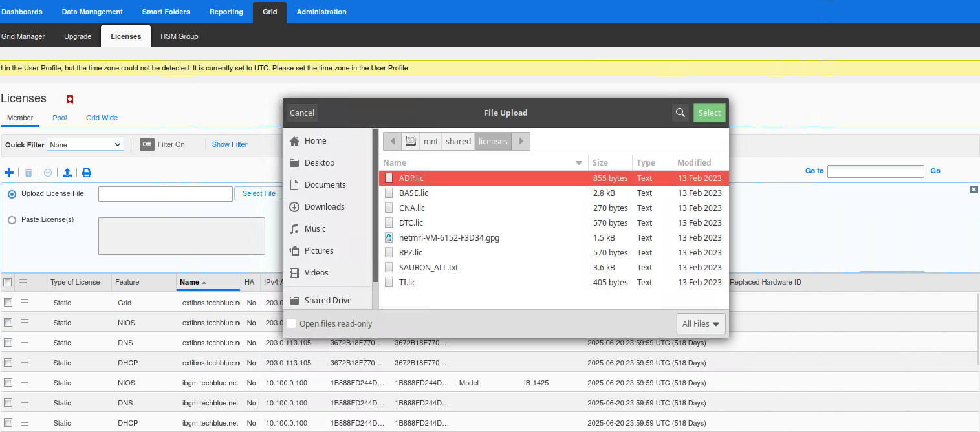The width and height of the screenshot is (980, 432).
Task: Click the printer icon in Licenses toolbar
Action: (87, 173)
